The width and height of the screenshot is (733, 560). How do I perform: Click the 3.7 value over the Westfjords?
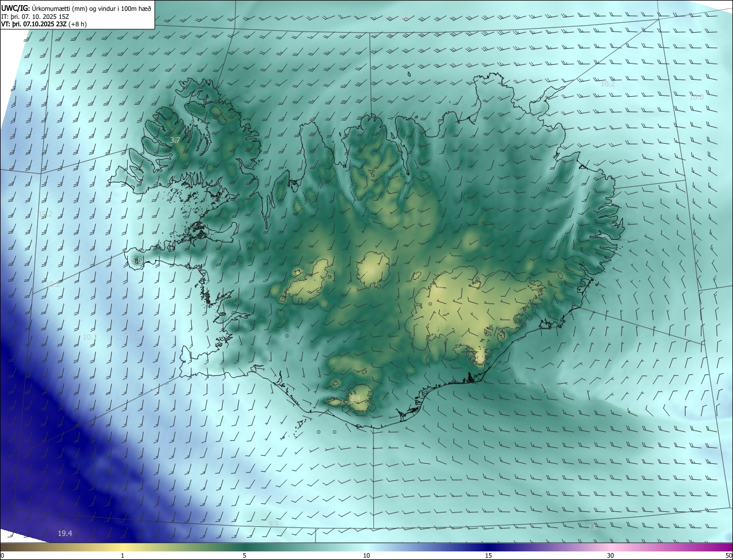click(175, 140)
